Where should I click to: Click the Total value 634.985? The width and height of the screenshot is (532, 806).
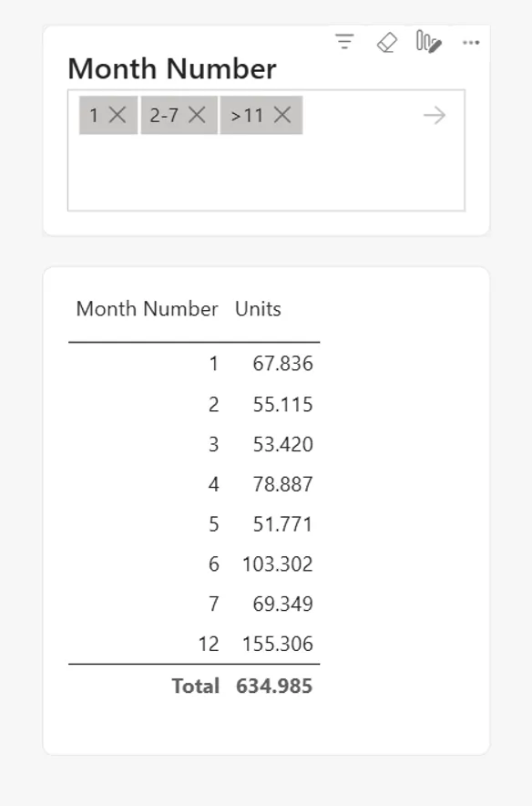[274, 686]
